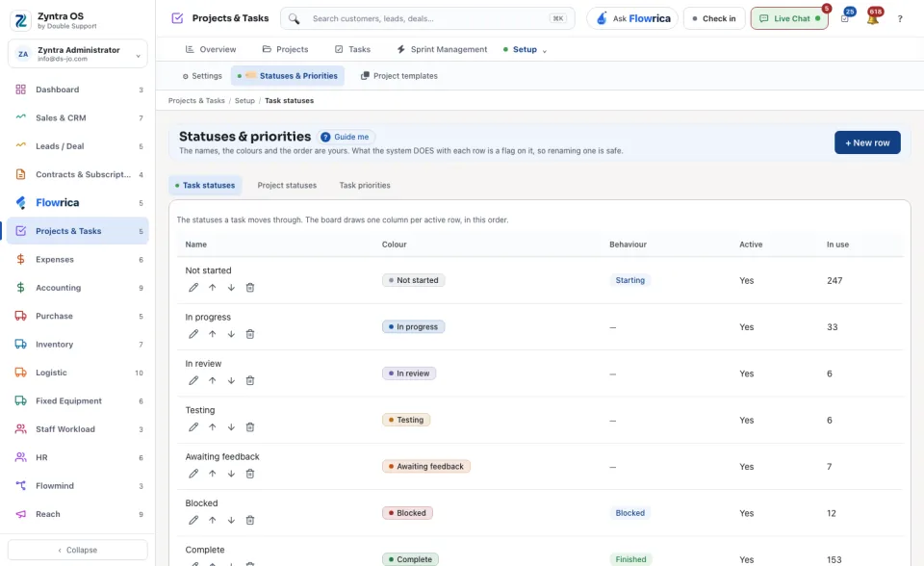Open the Overview tab
The height and width of the screenshot is (566, 924).
(x=211, y=49)
